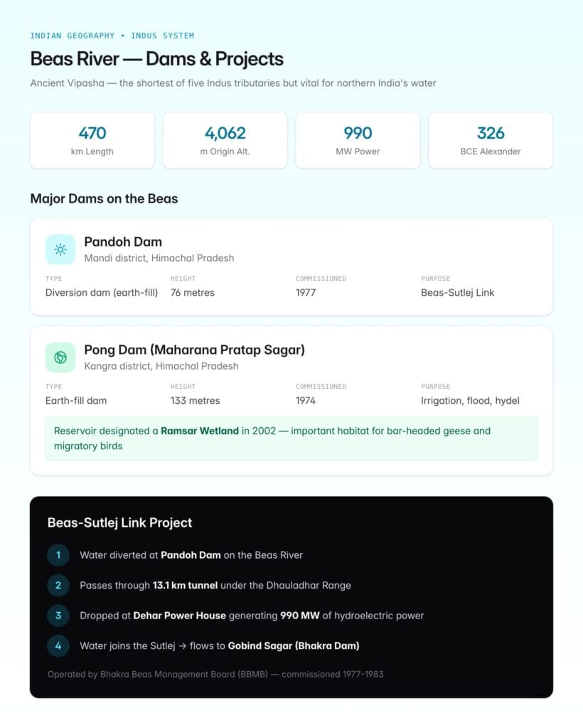The height and width of the screenshot is (728, 583).
Task: Click the 326 BCE Alexander card
Action: (x=491, y=140)
